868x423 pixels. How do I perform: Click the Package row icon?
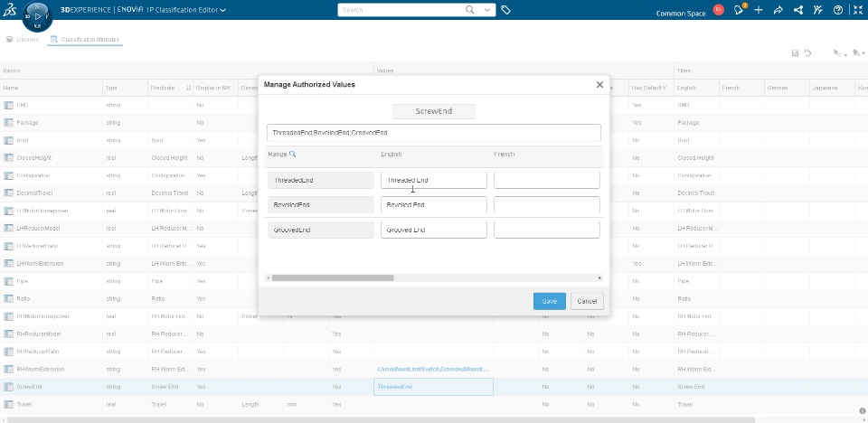pyautogui.click(x=8, y=122)
